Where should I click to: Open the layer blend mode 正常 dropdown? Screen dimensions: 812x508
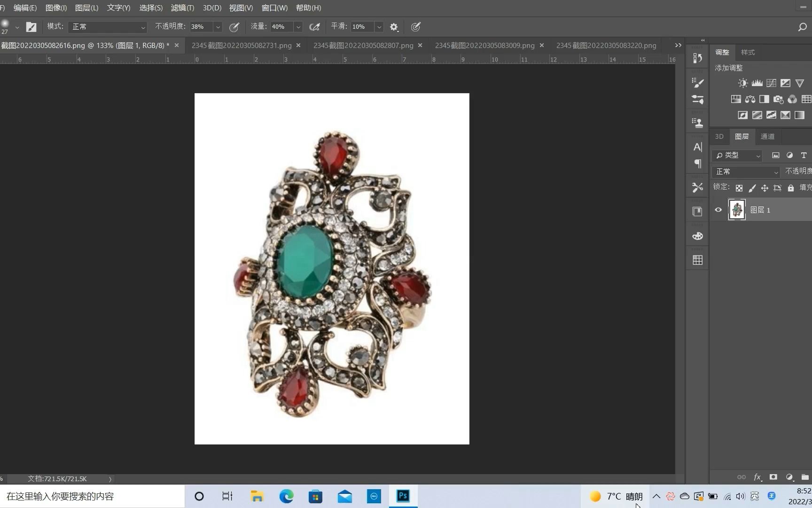pyautogui.click(x=746, y=172)
